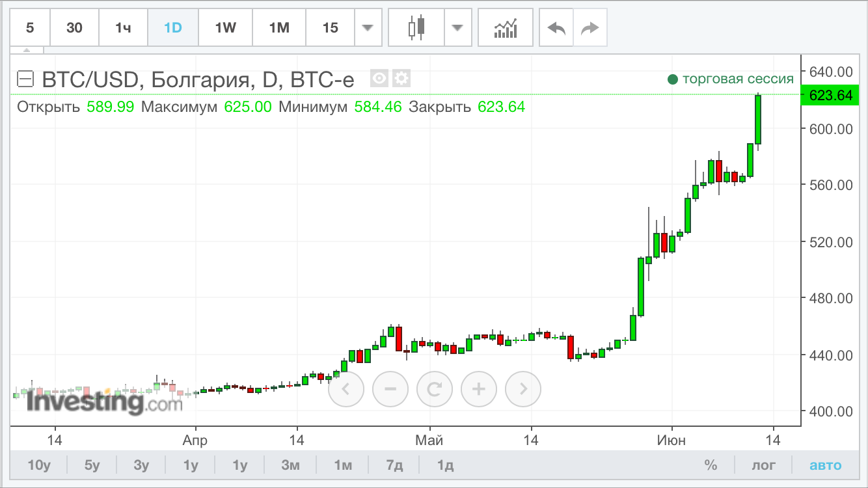Set range to 7д
Screen dimensions: 868x488
click(x=394, y=465)
